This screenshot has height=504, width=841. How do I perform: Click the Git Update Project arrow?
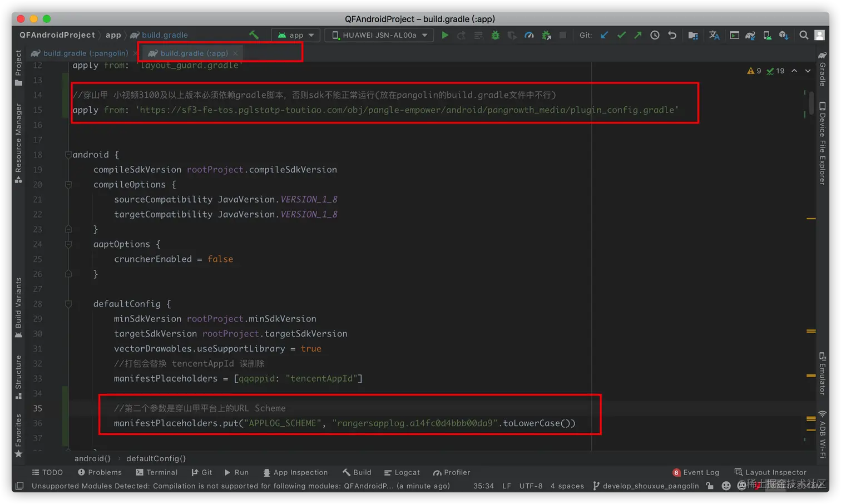pos(605,35)
